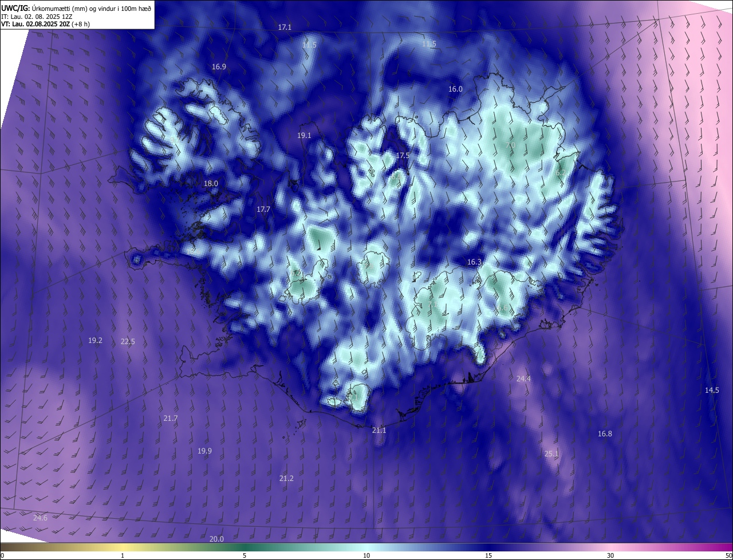Viewport: 733px width, 560px height.
Task: Click the 5 tick label on the color scale
Action: click(245, 556)
